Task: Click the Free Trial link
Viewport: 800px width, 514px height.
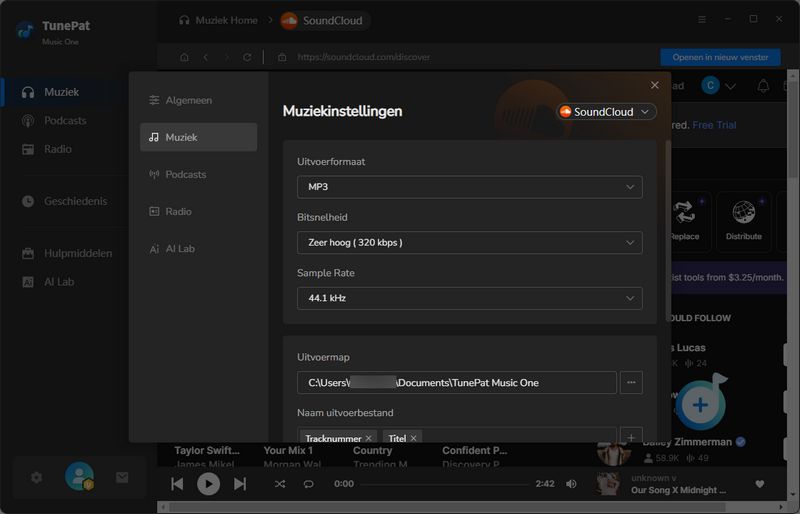Action: click(714, 125)
